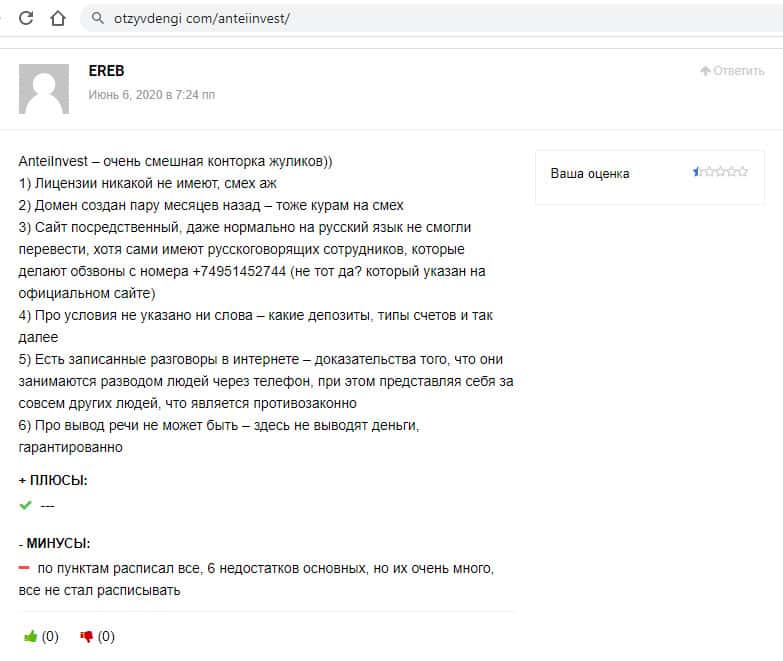Choose the third star rating

[720, 172]
